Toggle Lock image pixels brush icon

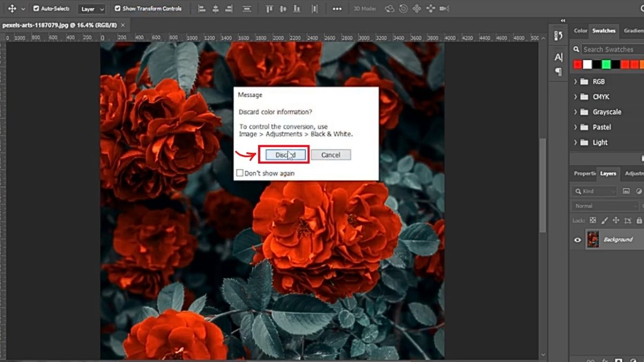604,220
